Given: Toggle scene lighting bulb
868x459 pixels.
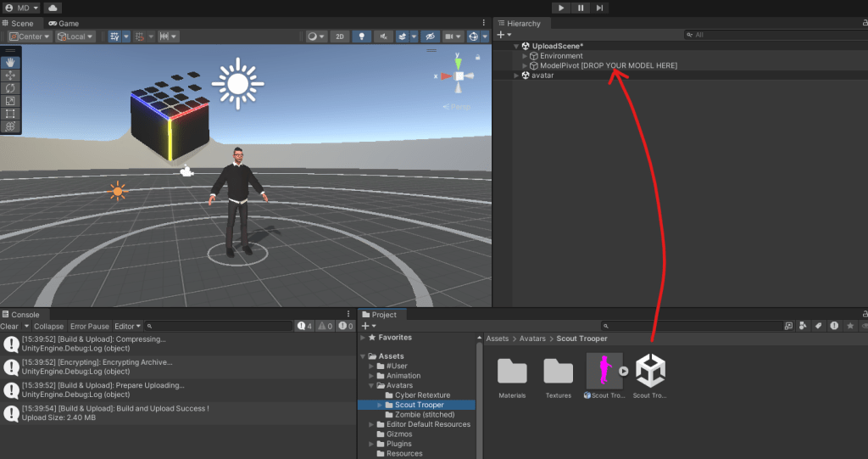Looking at the screenshot, I should [x=362, y=36].
